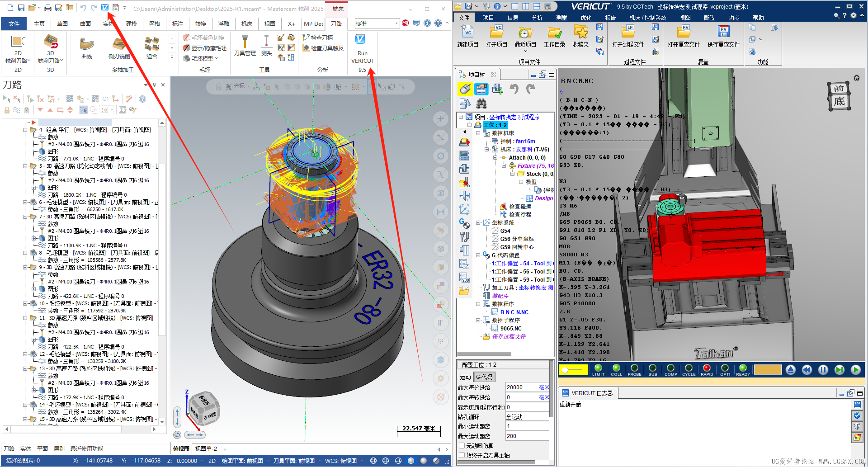The width and height of the screenshot is (868, 467).
Task: Select the Swarf milling (侧刃铣削) toolpath
Action: [x=119, y=49]
